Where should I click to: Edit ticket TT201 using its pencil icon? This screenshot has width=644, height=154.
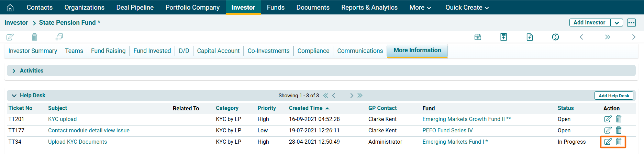pyautogui.click(x=608, y=119)
